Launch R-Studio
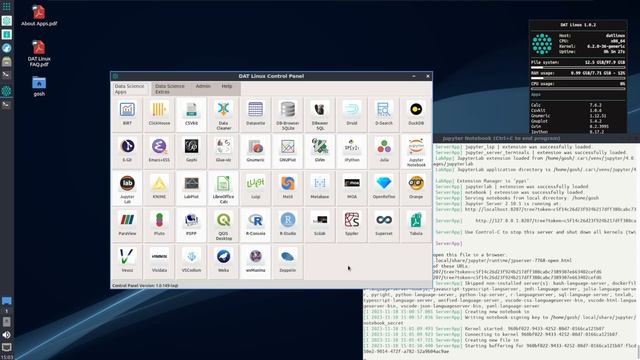The height and width of the screenshot is (360, 640). (x=287, y=225)
